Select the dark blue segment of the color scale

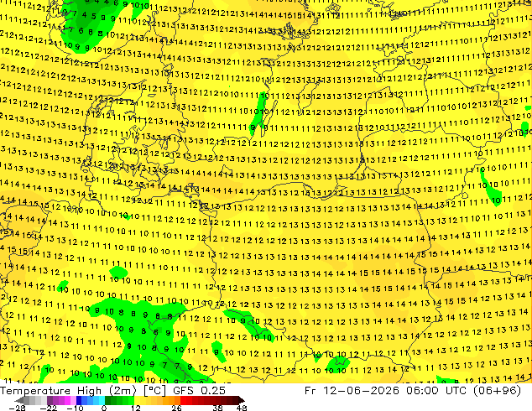[x=79, y=400]
